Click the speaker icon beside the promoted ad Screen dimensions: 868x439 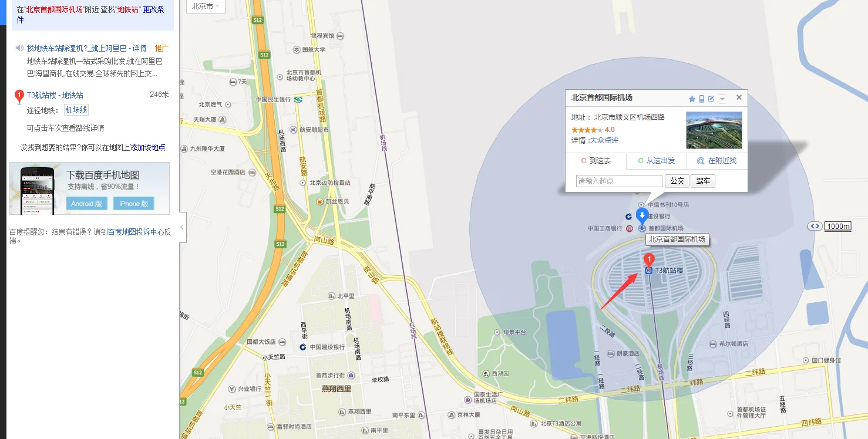pos(19,48)
